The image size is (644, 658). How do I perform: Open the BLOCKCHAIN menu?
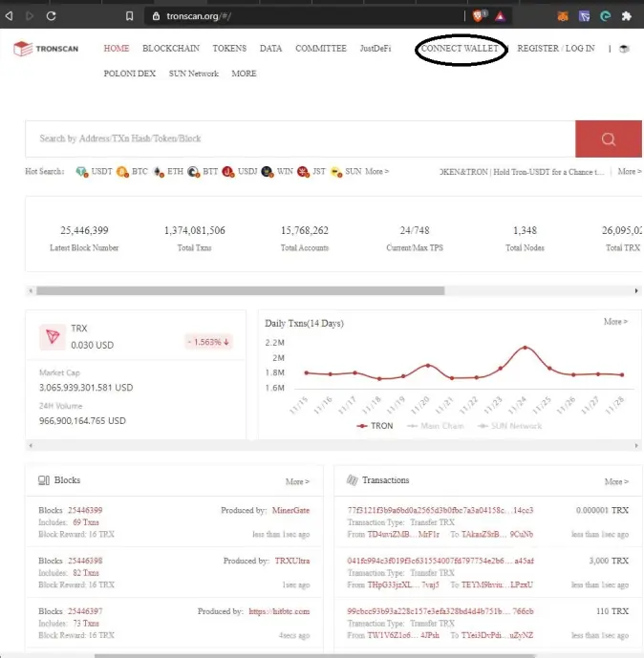171,49
